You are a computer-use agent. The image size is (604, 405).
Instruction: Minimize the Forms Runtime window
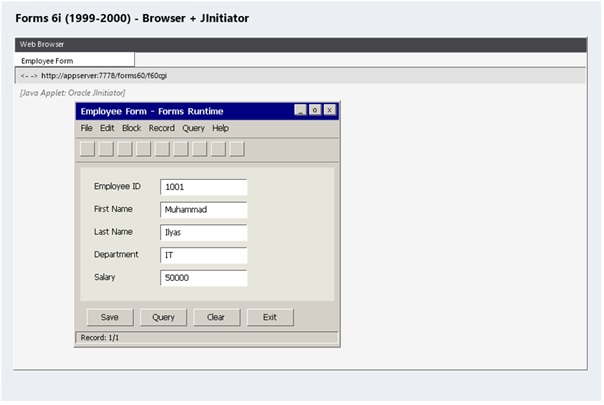(x=300, y=110)
